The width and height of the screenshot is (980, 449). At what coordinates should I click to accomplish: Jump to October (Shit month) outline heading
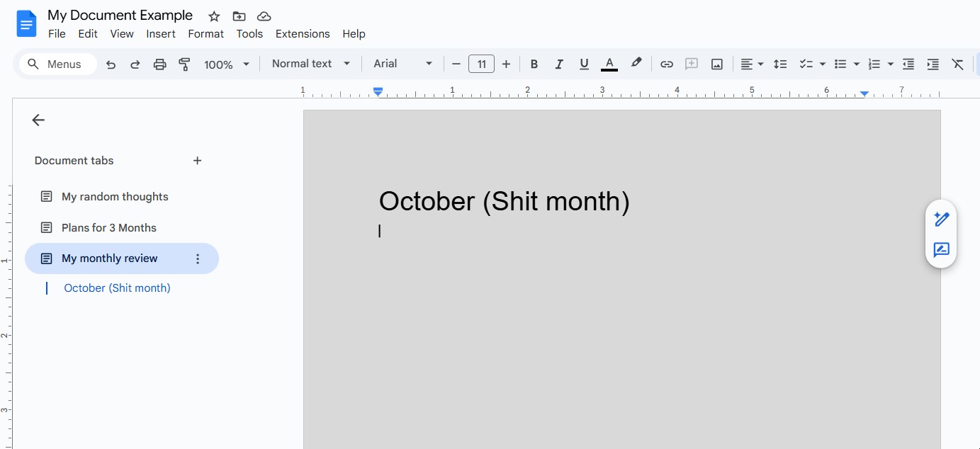(117, 288)
